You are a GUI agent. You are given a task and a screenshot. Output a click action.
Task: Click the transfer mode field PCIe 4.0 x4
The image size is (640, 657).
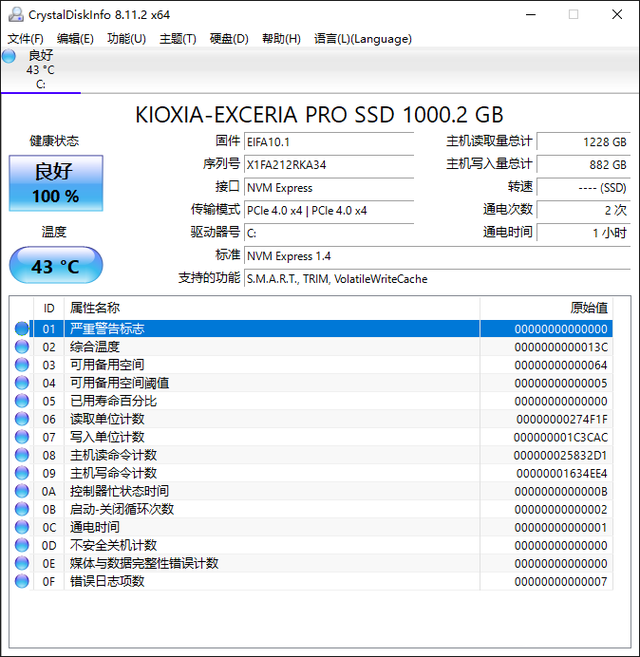coord(329,210)
